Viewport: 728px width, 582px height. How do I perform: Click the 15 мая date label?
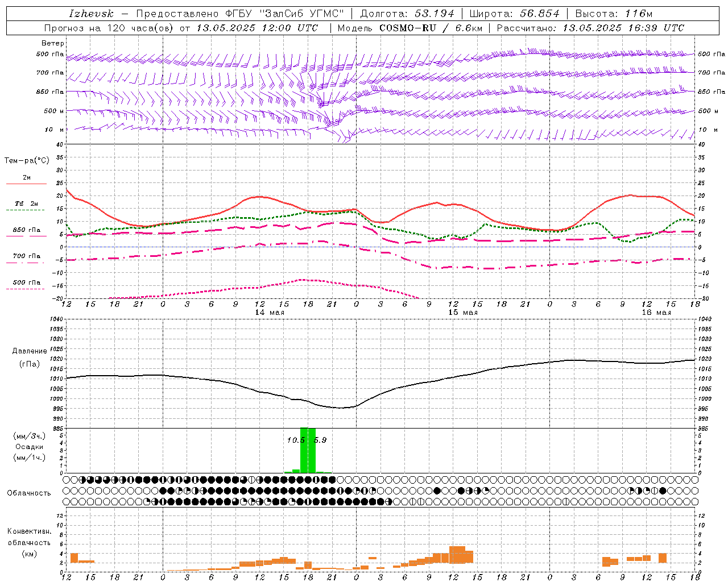pyautogui.click(x=463, y=313)
